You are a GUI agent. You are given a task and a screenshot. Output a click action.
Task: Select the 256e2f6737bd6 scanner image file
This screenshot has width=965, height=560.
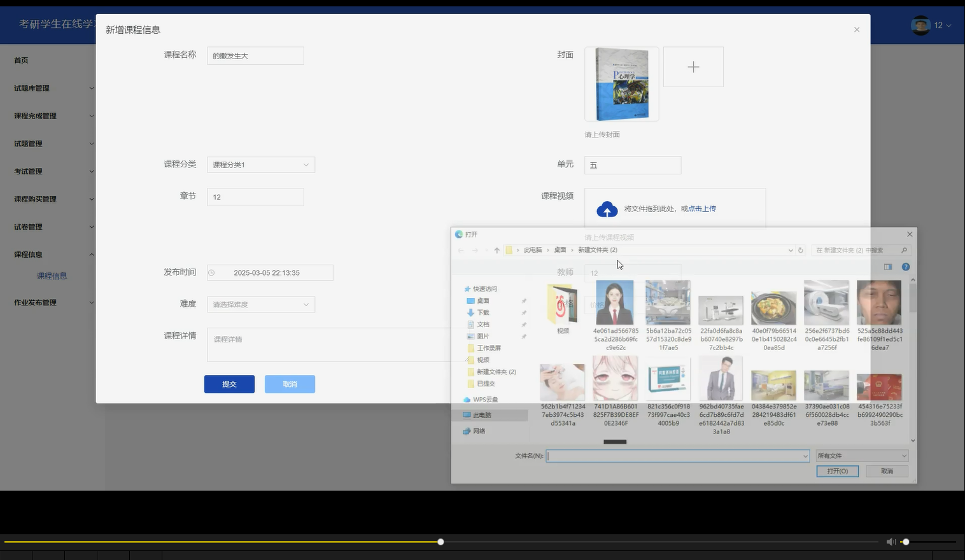(826, 315)
